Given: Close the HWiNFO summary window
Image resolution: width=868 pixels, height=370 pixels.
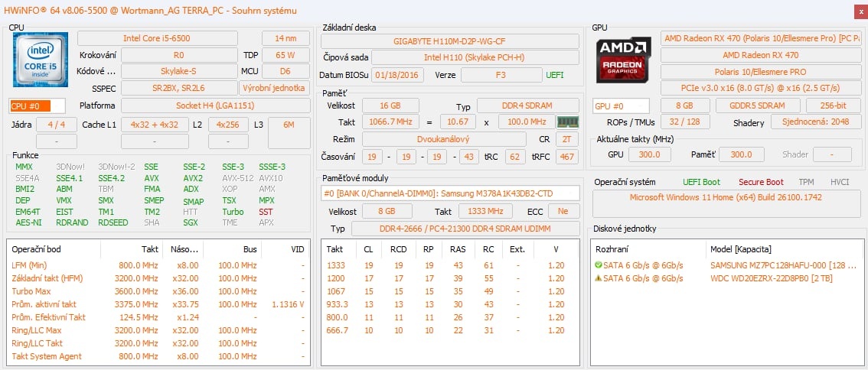Looking at the screenshot, I should (x=858, y=11).
